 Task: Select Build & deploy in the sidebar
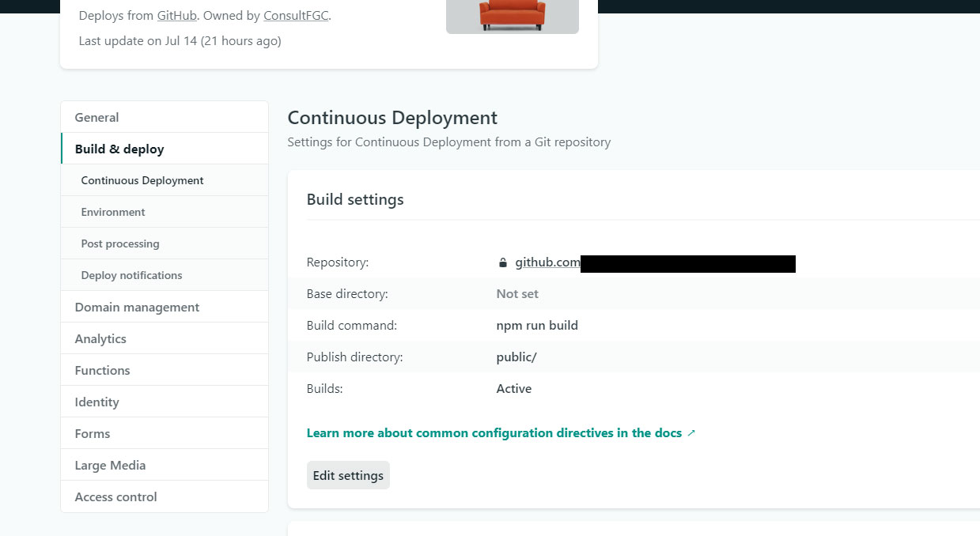119,149
